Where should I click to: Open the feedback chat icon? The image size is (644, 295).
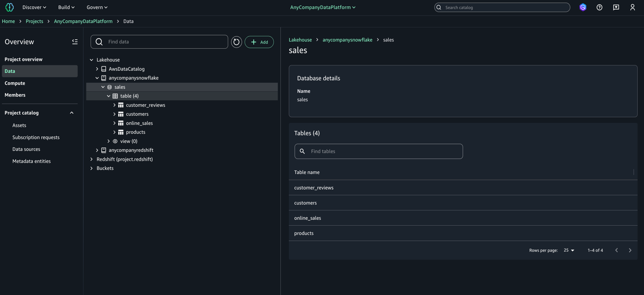[616, 7]
